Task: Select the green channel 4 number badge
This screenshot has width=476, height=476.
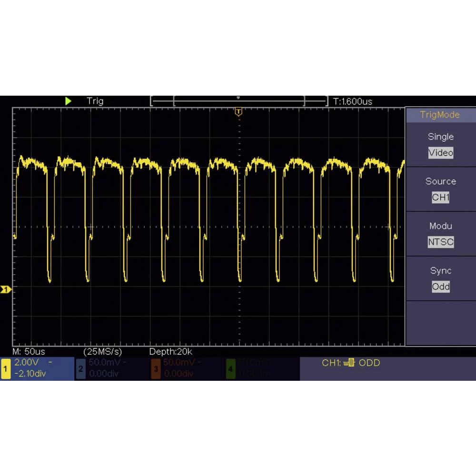Action: click(230, 369)
